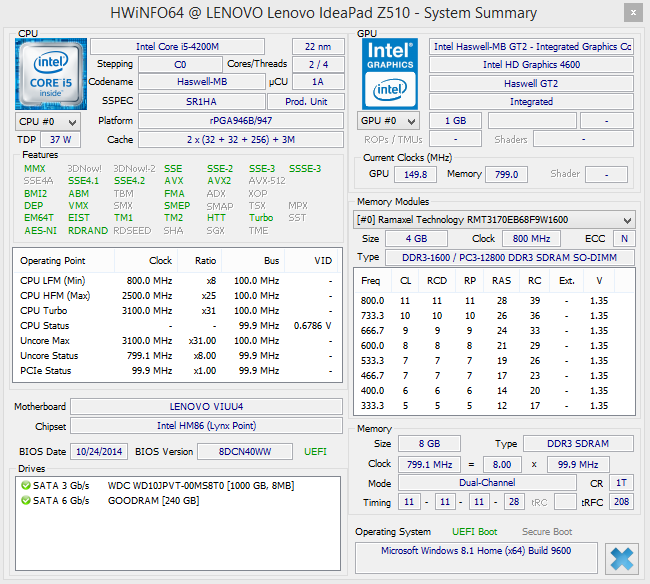Click the BIOS version 8DCN40WW field

pos(245,451)
